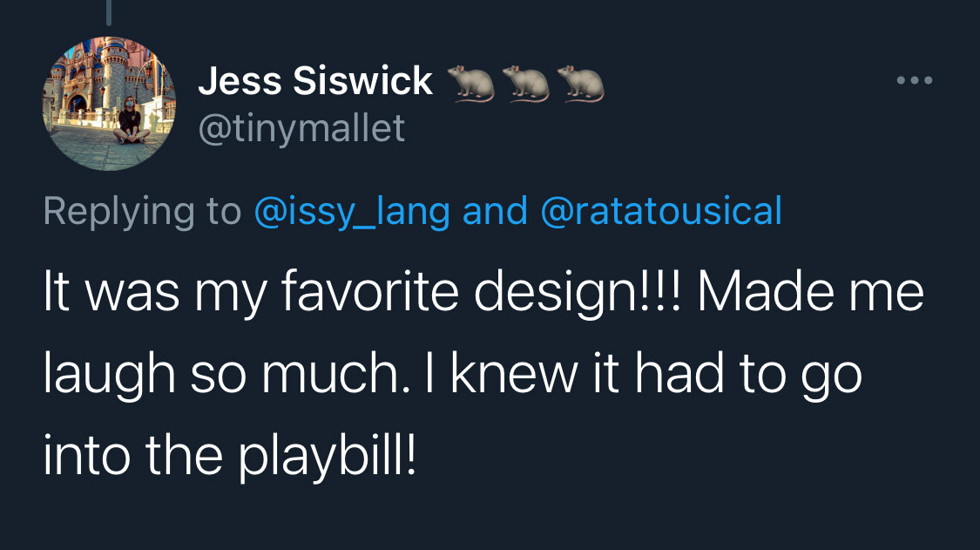This screenshot has width=980, height=550.
Task: Click the thread connector line above the avatar
Action: (x=110, y=10)
